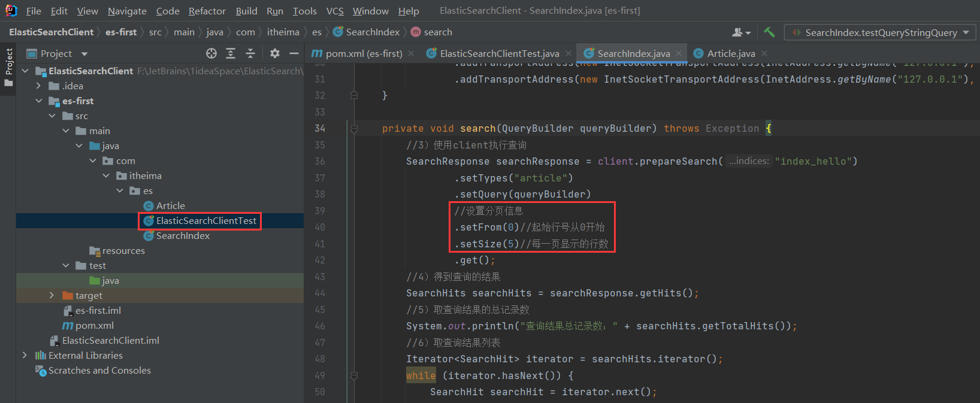Toggle the Project tool window sidebar button
The height and width of the screenshot is (403, 980).
[x=8, y=66]
